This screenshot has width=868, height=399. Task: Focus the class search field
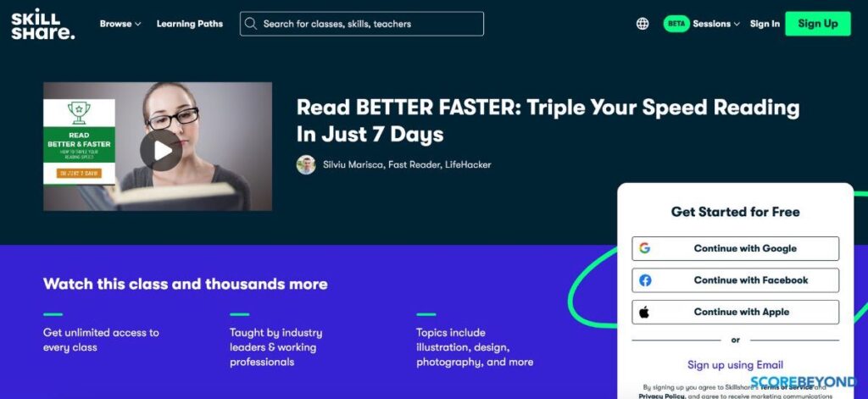(x=361, y=24)
